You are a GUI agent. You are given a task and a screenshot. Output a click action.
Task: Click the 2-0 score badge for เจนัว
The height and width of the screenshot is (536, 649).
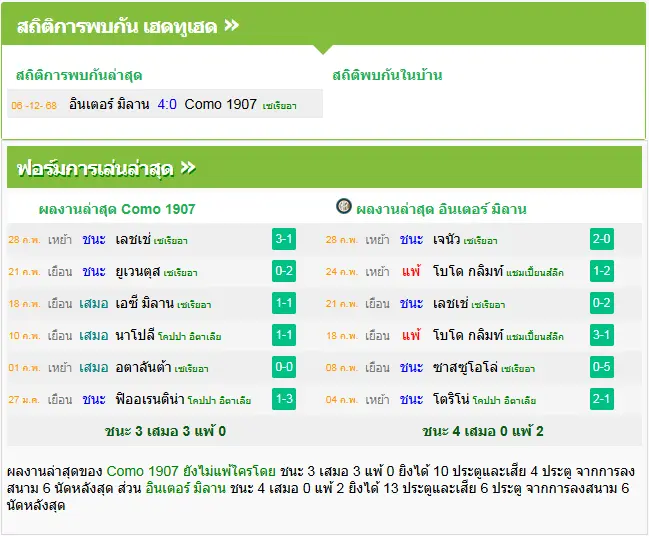[602, 239]
